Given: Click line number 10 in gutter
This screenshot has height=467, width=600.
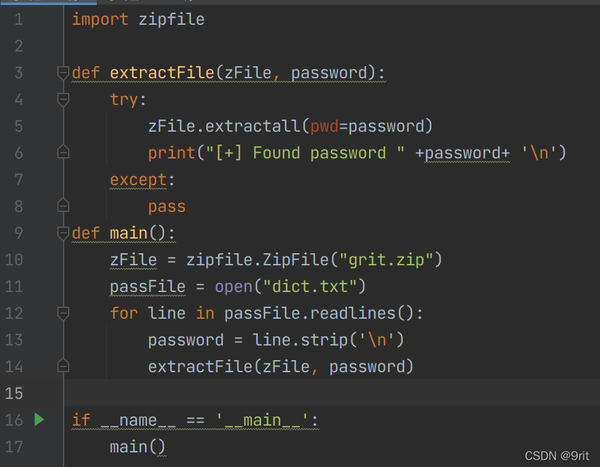Looking at the screenshot, I should (x=14, y=260).
